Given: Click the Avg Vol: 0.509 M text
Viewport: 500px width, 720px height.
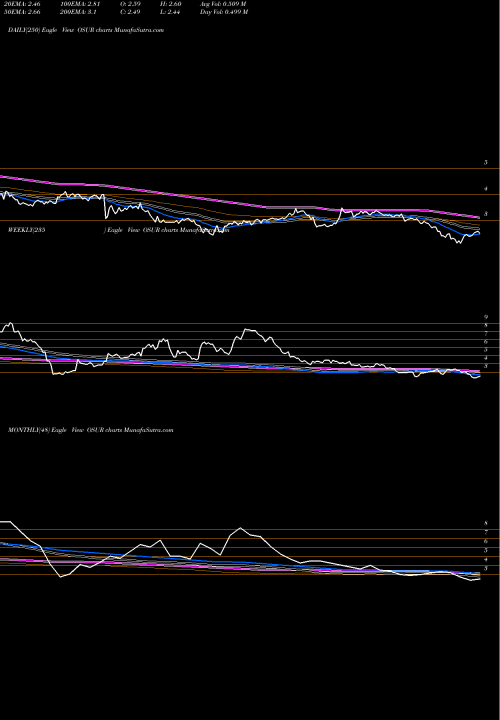Looking at the screenshot, I should point(223,4).
